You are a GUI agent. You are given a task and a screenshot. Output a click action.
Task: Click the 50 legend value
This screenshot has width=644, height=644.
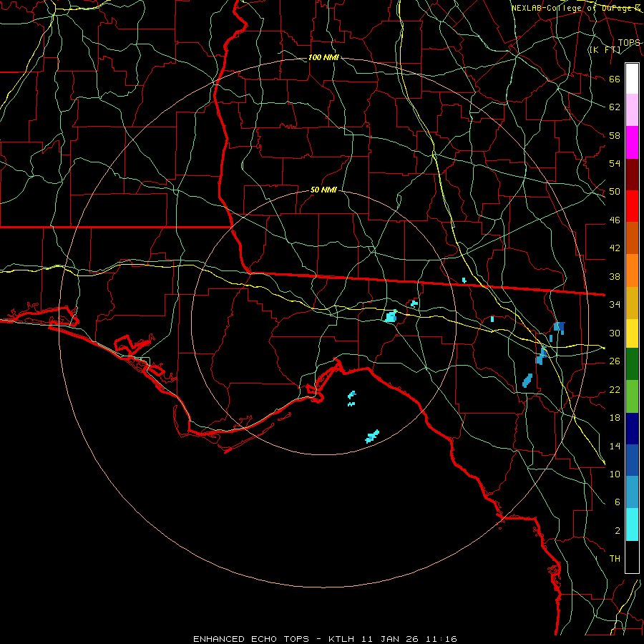click(615, 192)
